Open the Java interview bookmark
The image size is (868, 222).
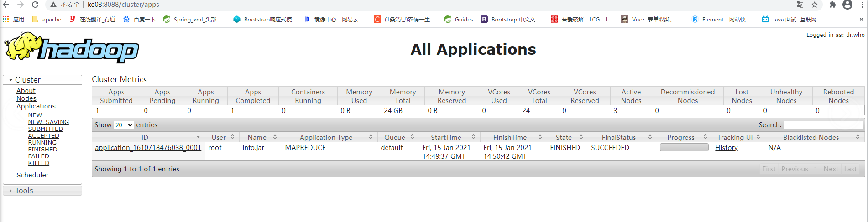pyautogui.click(x=791, y=19)
